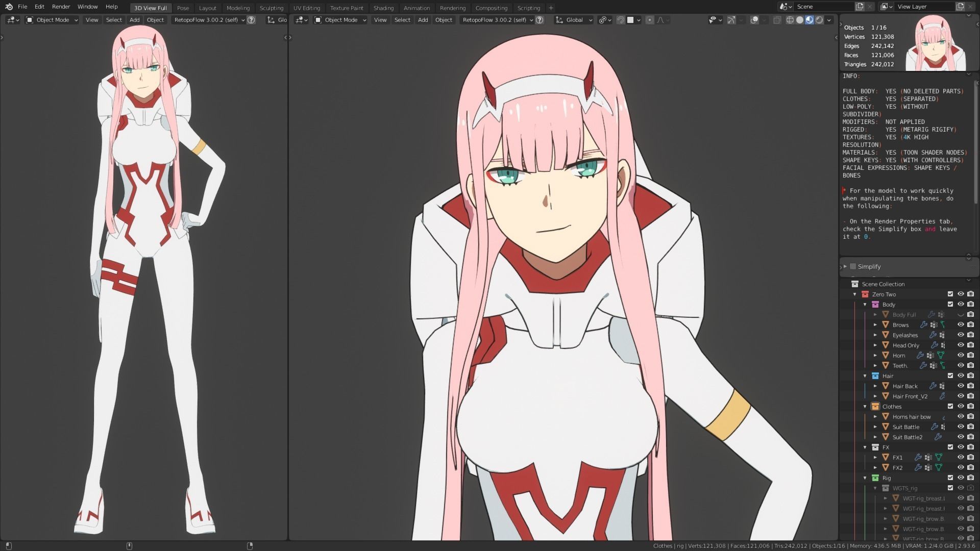Viewport: 980px width, 551px height.
Task: Uncheck the Body collection checkbox
Action: pos(950,304)
